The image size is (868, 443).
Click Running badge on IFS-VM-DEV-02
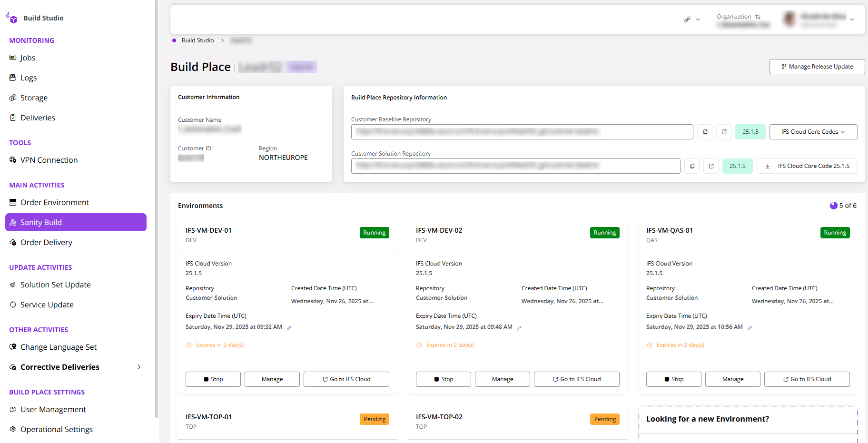tap(605, 233)
